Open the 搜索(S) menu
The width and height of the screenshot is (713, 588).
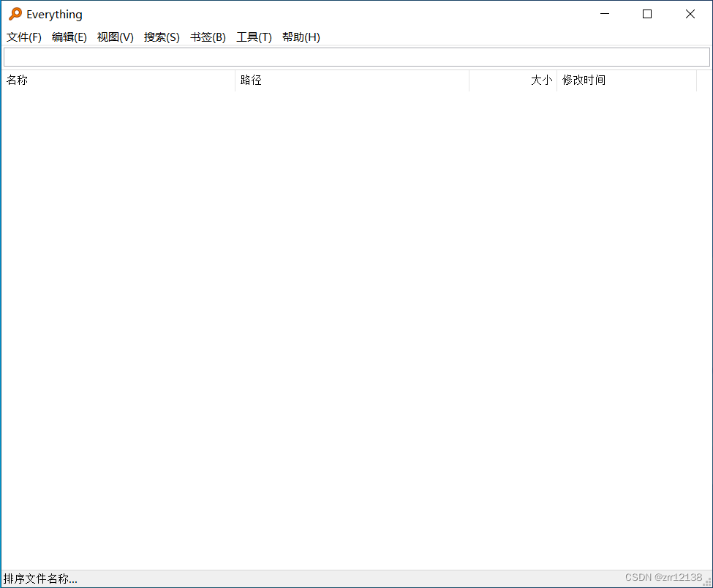coord(162,37)
